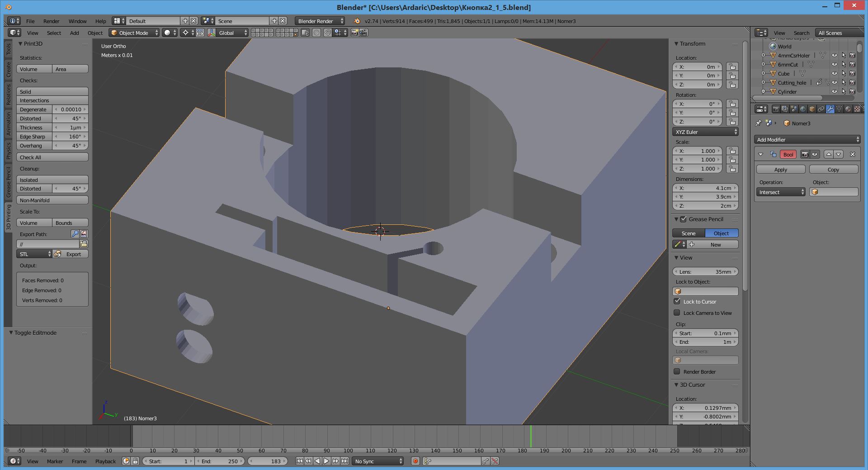868x470 pixels.
Task: Open the Help menu
Action: coord(100,21)
